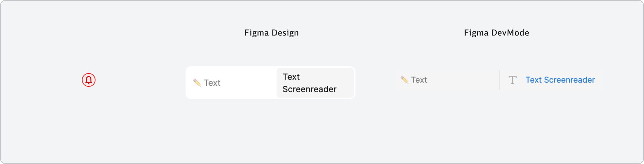644x164 pixels.
Task: Click the word Figma in the Figma DevMode heading
Action: click(476, 33)
